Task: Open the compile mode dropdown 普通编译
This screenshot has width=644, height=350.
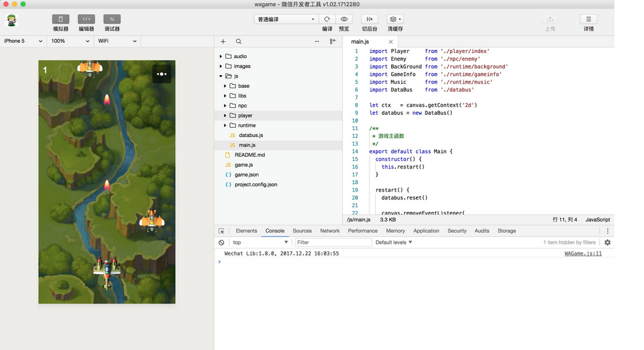Action: click(286, 19)
